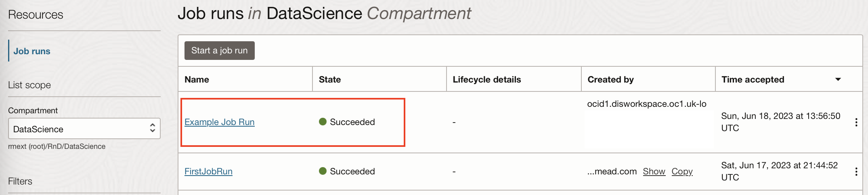The image size is (868, 195).
Task: Open actions menu for Example Job Run row
Action: point(856,122)
